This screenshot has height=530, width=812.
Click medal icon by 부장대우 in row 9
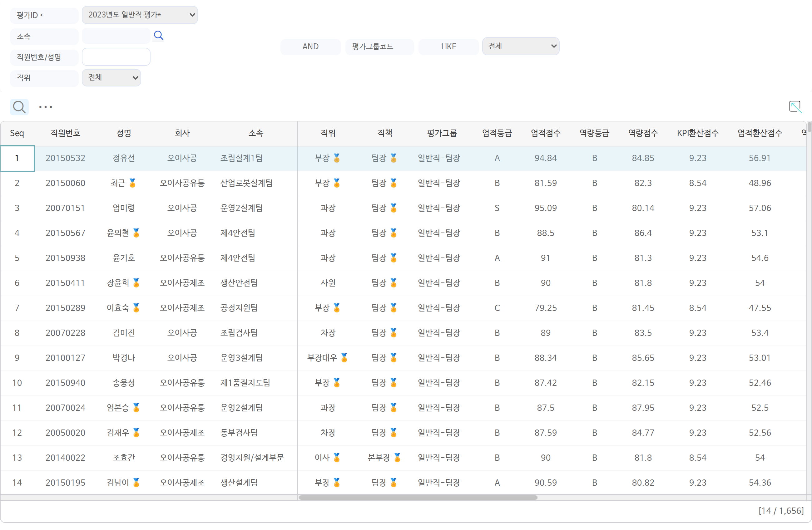coord(344,358)
